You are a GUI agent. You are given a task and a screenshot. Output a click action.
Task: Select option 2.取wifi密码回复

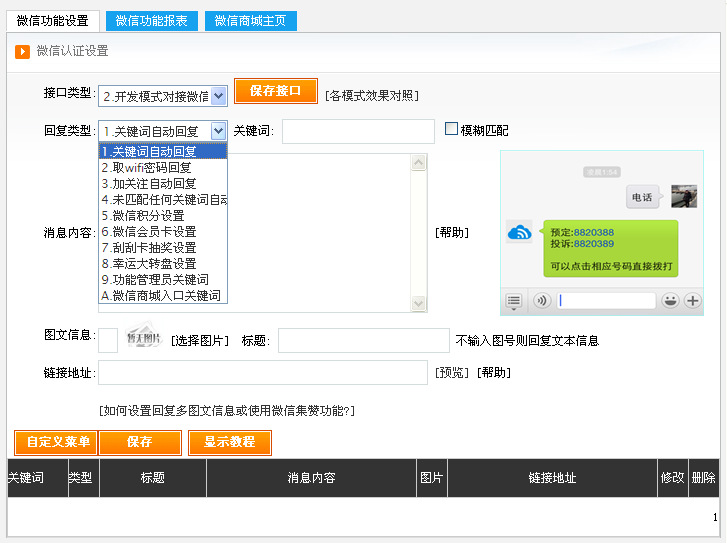(x=163, y=168)
